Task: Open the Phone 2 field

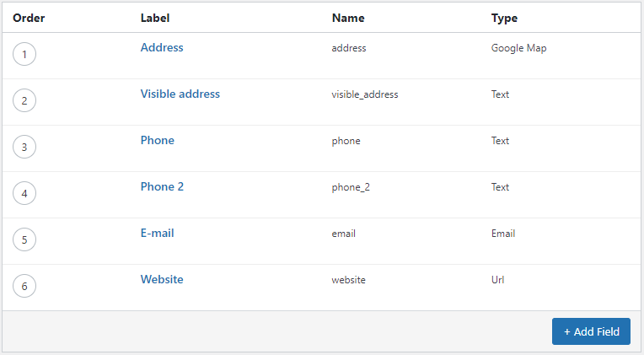Action: 162,187
